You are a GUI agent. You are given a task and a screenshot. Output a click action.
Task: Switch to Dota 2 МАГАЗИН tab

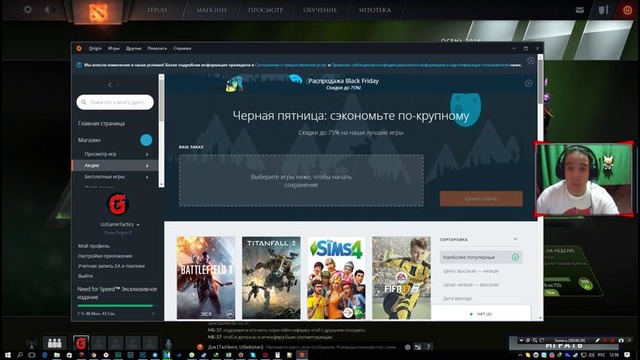pos(211,10)
